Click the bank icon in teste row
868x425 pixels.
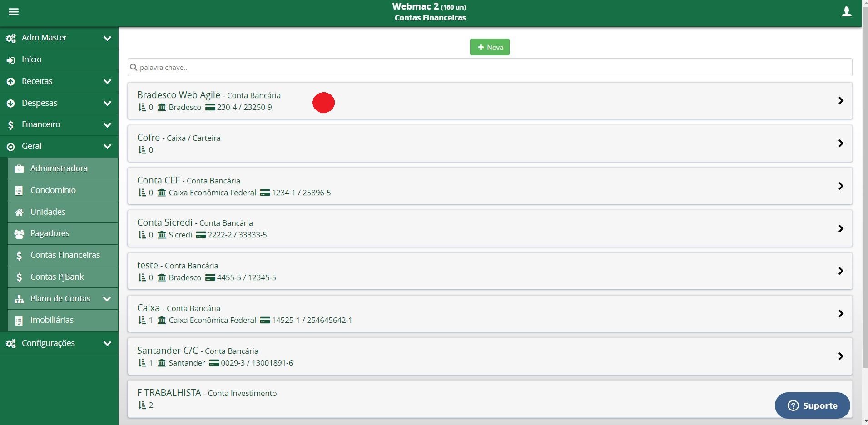[162, 278]
